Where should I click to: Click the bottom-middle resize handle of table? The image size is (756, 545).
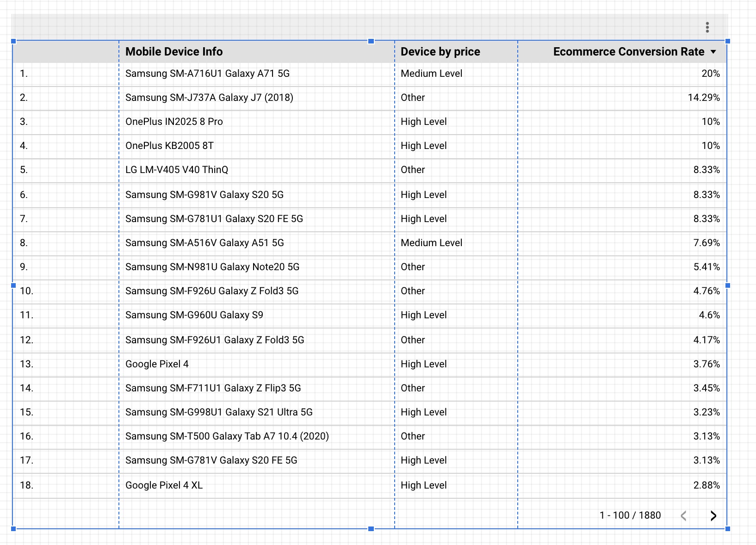(371, 528)
